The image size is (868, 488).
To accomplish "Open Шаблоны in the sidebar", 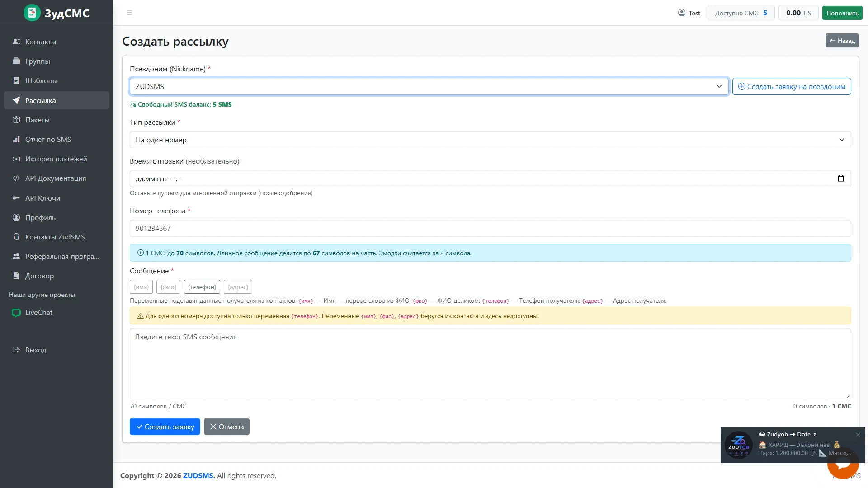I will coord(57,80).
